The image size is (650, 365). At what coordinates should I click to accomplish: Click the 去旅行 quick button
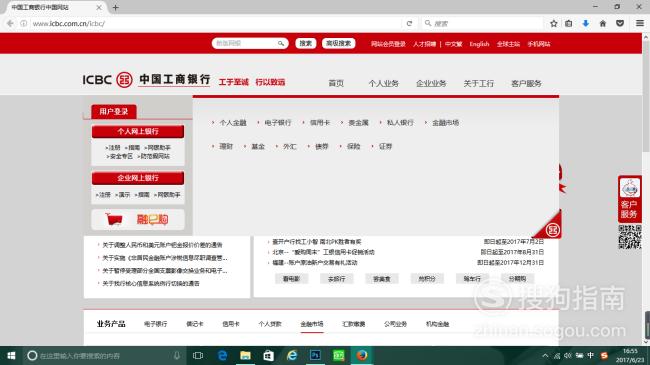(x=337, y=279)
